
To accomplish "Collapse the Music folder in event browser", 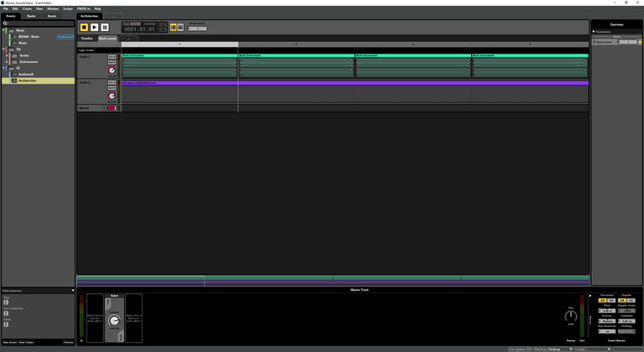I will [x=4, y=30].
